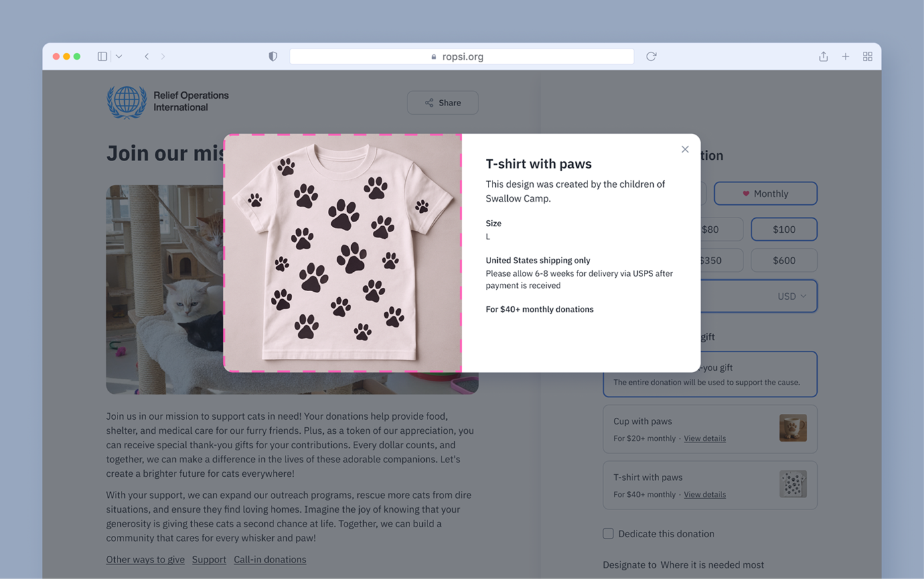The height and width of the screenshot is (579, 924).
Task: Reload the page
Action: coord(651,56)
